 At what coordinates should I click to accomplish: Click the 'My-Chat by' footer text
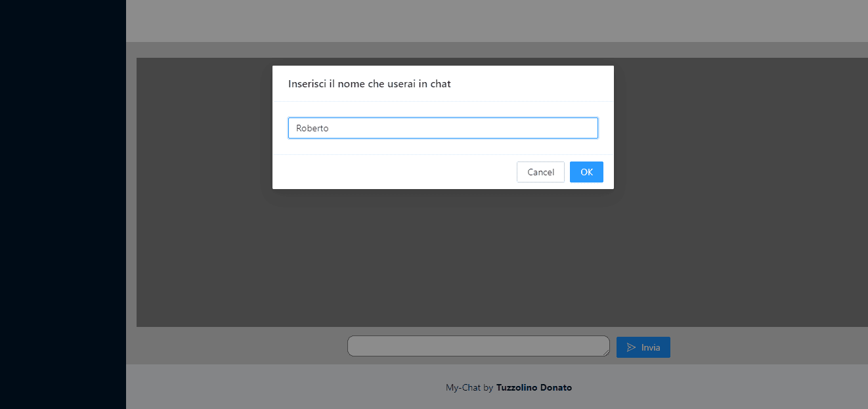469,387
